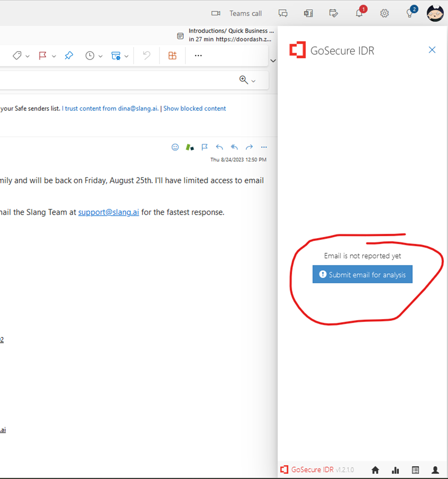This screenshot has height=479, width=448.
Task: Flag the message from the reading pane
Action: [x=204, y=147]
